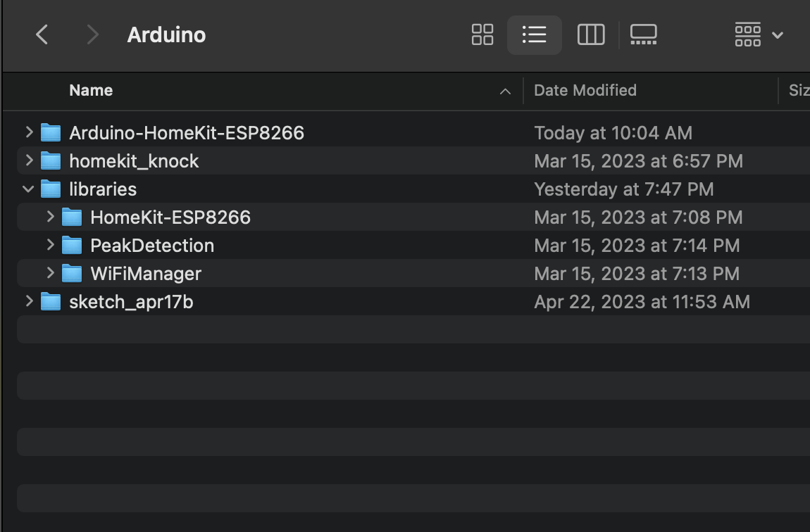Expand the homekit_knock folder
Image resolution: width=810 pixels, height=532 pixels.
pyautogui.click(x=29, y=160)
